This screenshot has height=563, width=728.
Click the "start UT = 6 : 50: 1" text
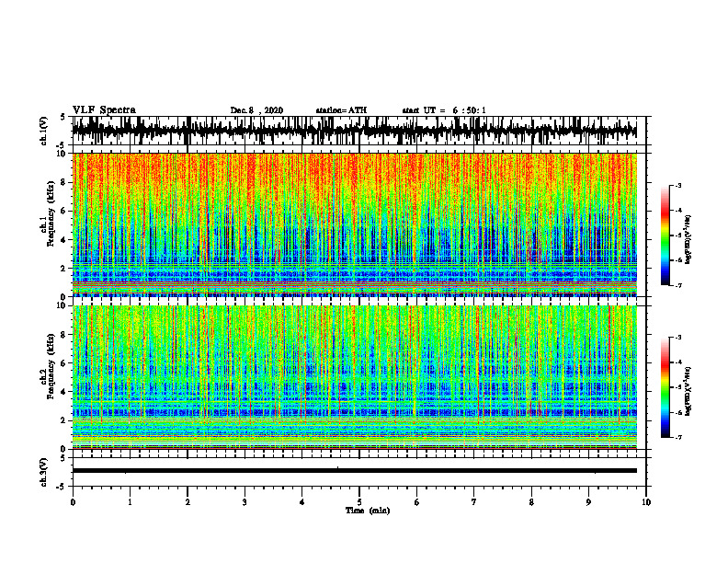pos(444,110)
